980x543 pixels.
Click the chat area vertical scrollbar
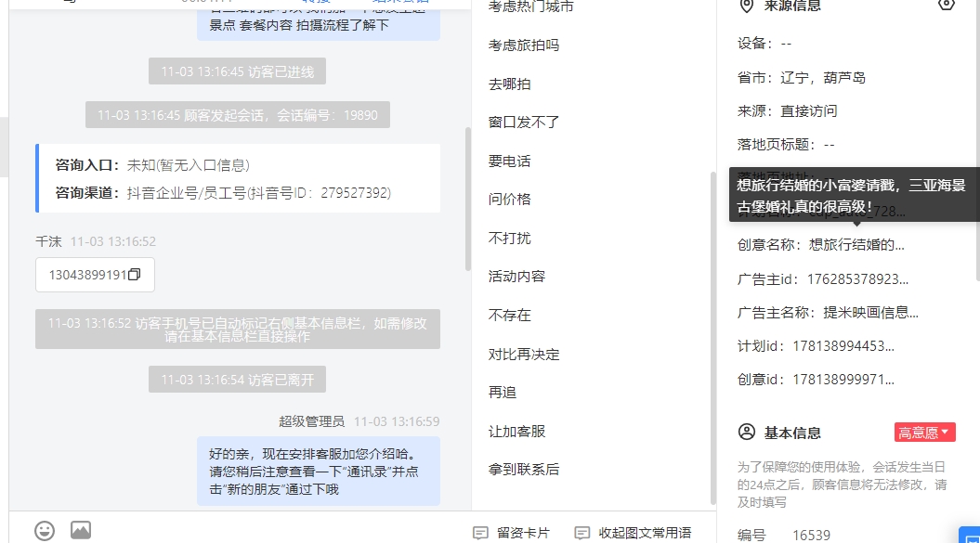[x=468, y=199]
